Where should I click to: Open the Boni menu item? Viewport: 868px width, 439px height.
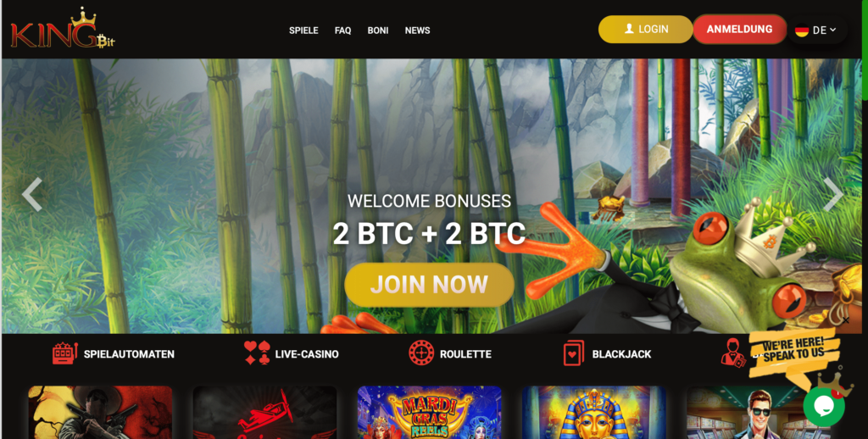[x=378, y=31]
